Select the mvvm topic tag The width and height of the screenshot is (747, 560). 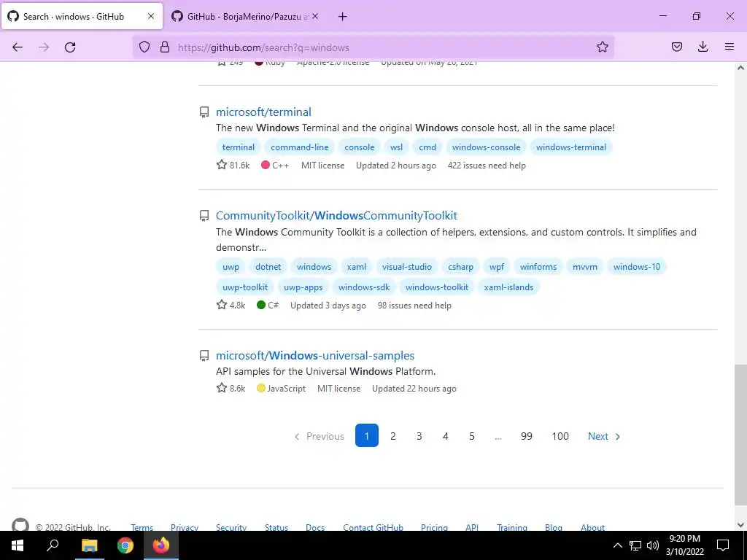click(x=584, y=267)
